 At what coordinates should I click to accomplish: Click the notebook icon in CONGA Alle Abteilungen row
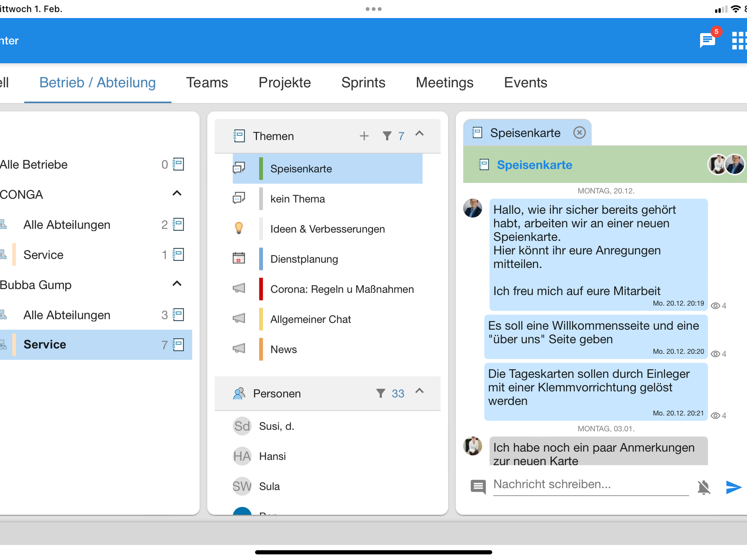(x=178, y=224)
